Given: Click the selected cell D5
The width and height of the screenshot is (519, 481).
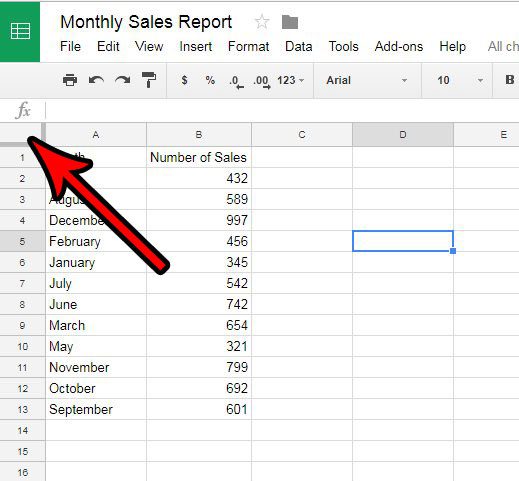Looking at the screenshot, I should pyautogui.click(x=403, y=241).
